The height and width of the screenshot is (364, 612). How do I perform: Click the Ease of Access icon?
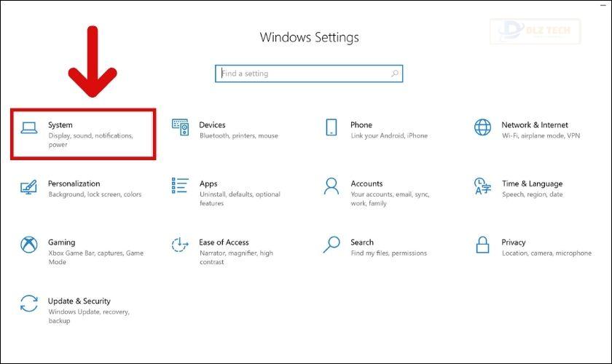pos(180,245)
